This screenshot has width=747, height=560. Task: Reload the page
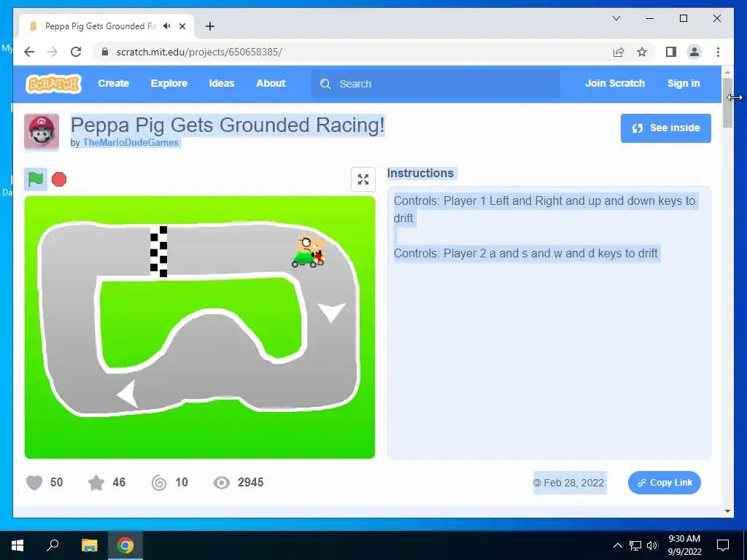click(x=76, y=52)
